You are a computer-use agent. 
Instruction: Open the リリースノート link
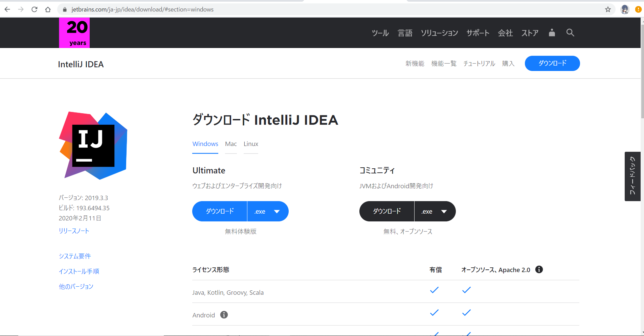[x=74, y=231]
